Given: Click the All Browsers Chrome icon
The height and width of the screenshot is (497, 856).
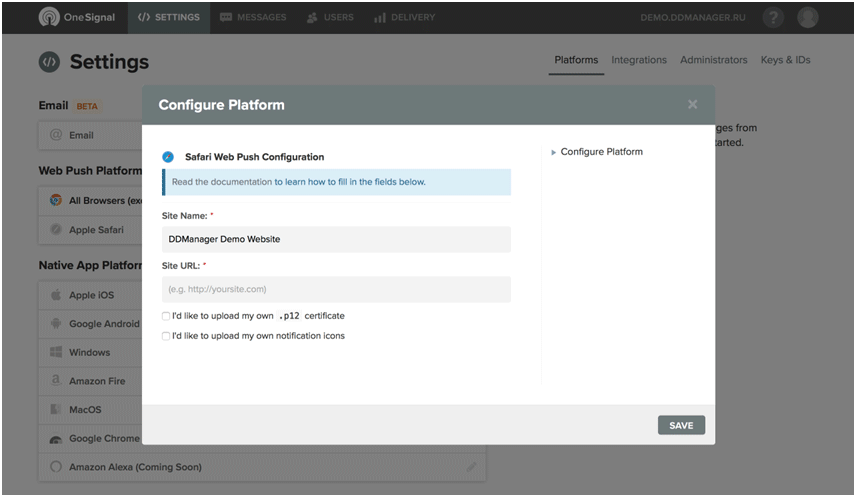Looking at the screenshot, I should (x=56, y=200).
